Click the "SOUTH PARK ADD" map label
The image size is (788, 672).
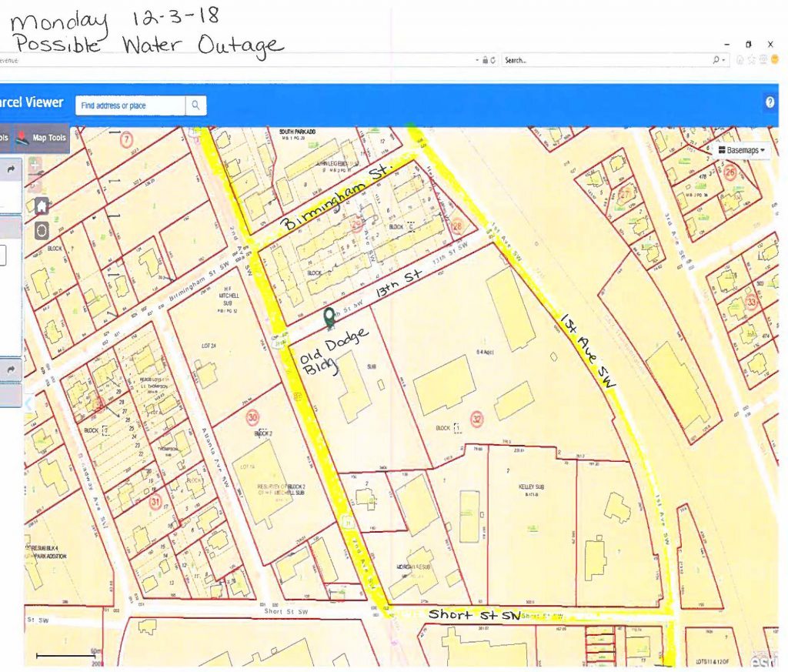297,132
